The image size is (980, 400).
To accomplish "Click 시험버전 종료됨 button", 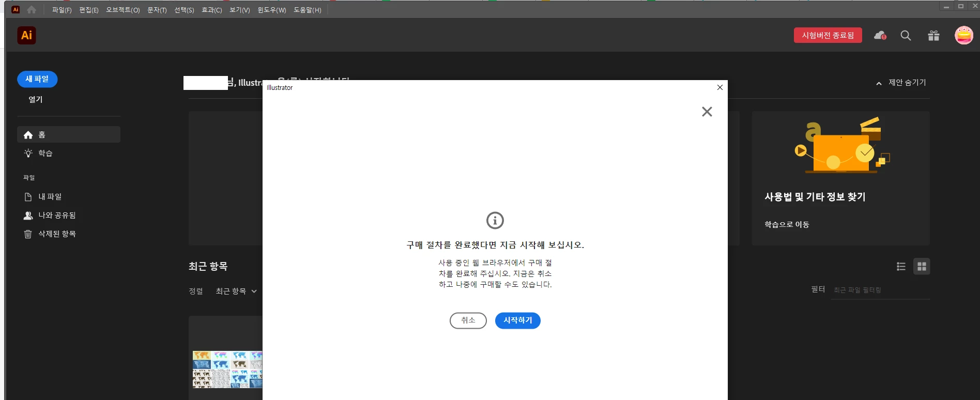I will (x=828, y=35).
